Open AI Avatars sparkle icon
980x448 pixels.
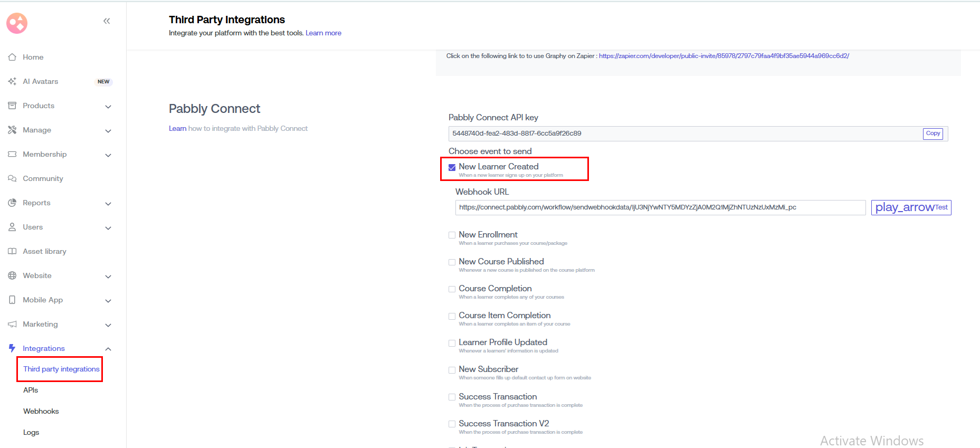pos(12,81)
